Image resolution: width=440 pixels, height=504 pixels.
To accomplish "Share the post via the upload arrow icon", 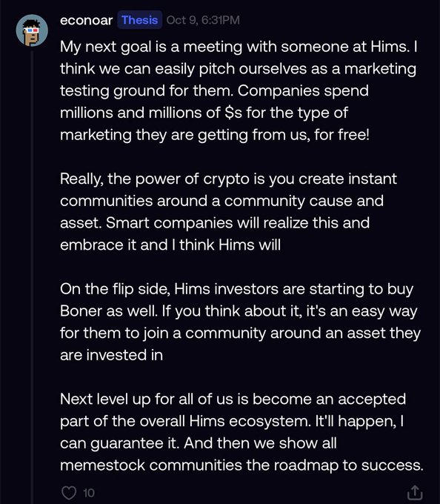I will coord(415,492).
